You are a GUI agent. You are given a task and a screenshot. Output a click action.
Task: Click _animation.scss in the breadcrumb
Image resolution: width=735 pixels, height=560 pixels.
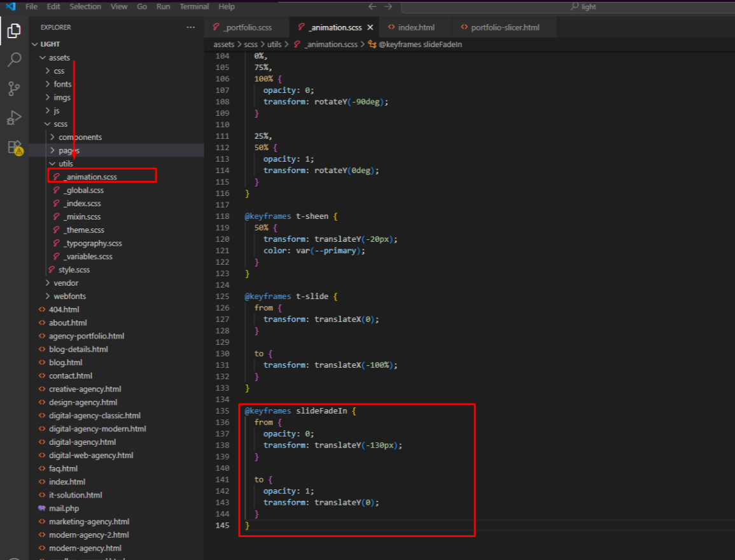click(x=326, y=44)
